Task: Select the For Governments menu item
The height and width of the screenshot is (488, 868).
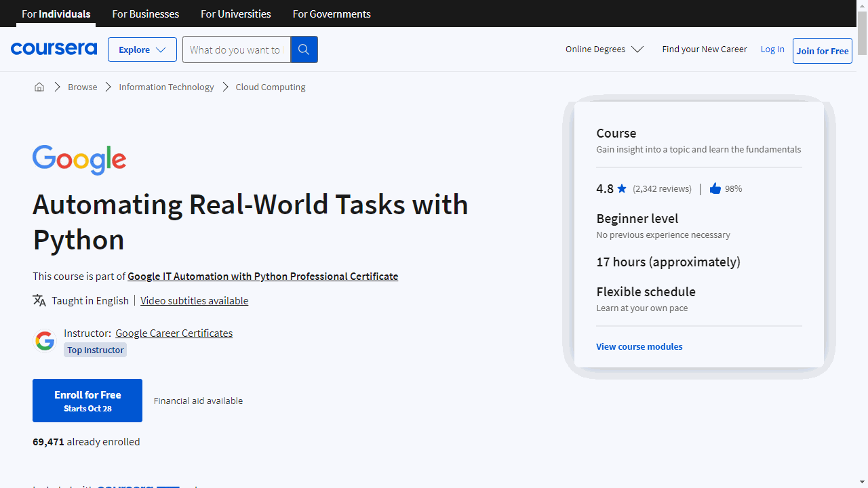Action: [x=332, y=14]
